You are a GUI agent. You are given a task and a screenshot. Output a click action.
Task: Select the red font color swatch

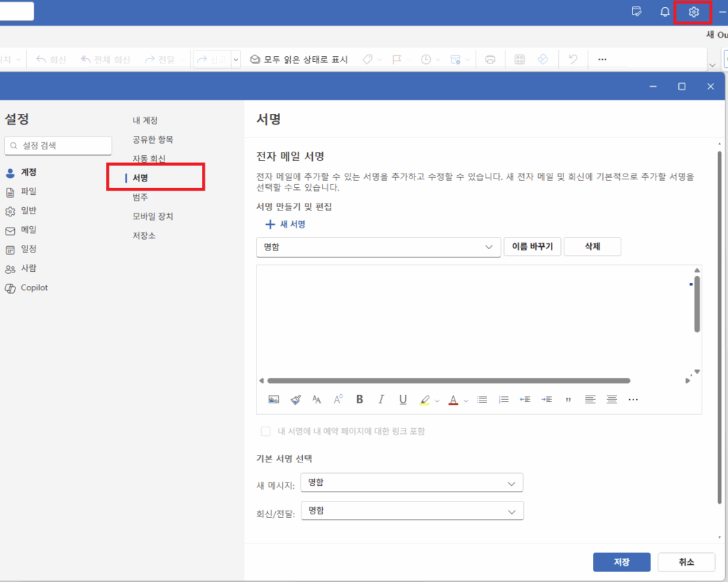point(453,399)
